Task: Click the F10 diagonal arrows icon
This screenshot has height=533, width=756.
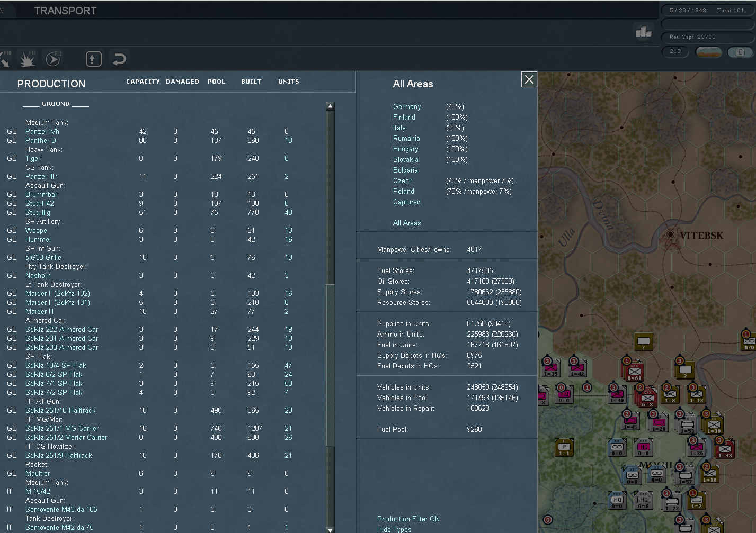Action: coord(5,59)
